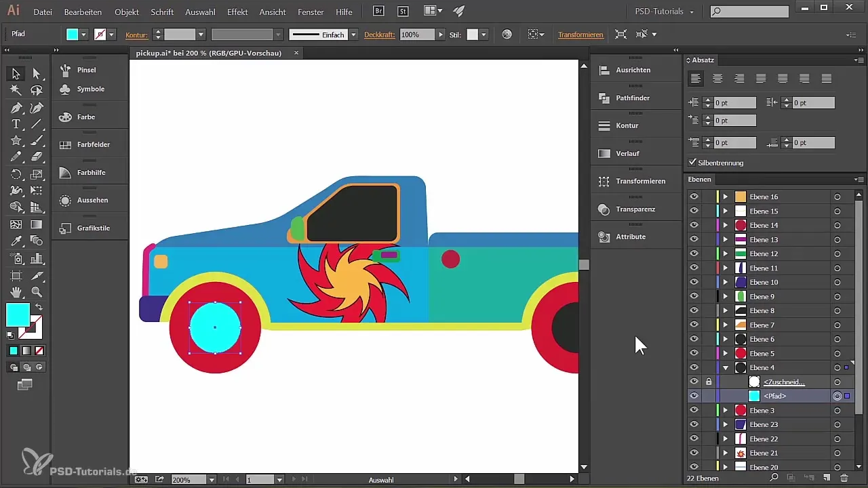Viewport: 868px width, 488px height.
Task: Open the Datei menu
Action: [42, 12]
